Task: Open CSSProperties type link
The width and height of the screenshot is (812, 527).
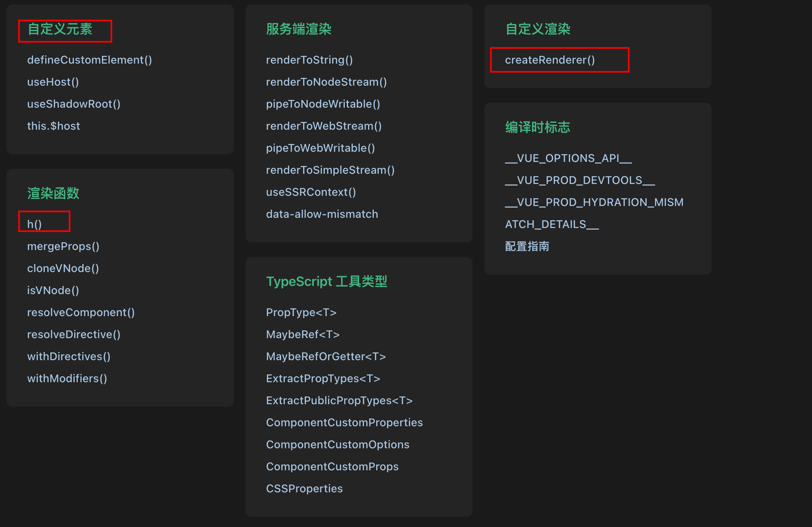Action: click(x=304, y=489)
